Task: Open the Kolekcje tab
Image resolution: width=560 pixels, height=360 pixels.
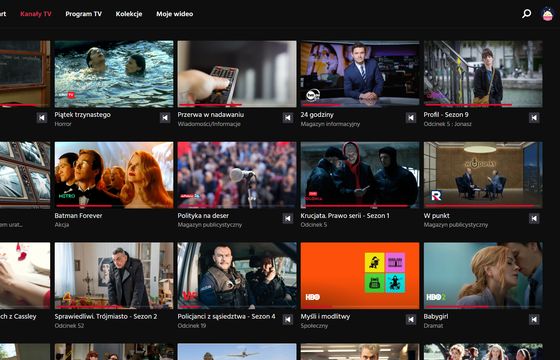Action: (129, 14)
